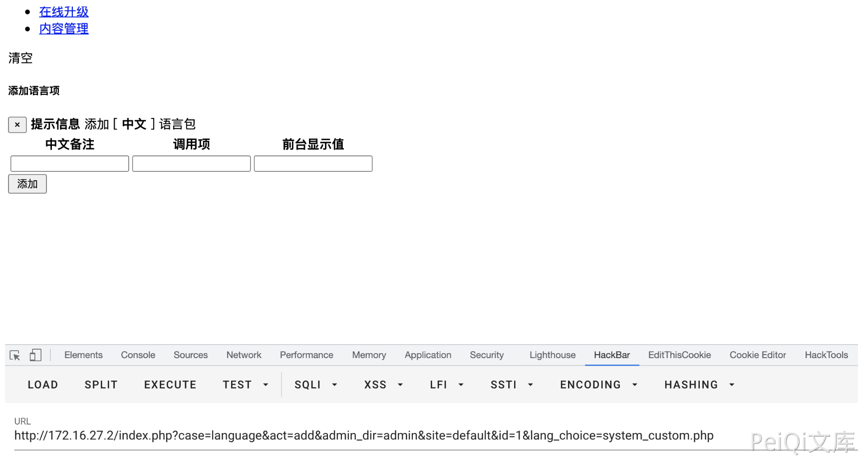Follow the 在线升级 link
The image size is (868, 460).
pos(64,11)
